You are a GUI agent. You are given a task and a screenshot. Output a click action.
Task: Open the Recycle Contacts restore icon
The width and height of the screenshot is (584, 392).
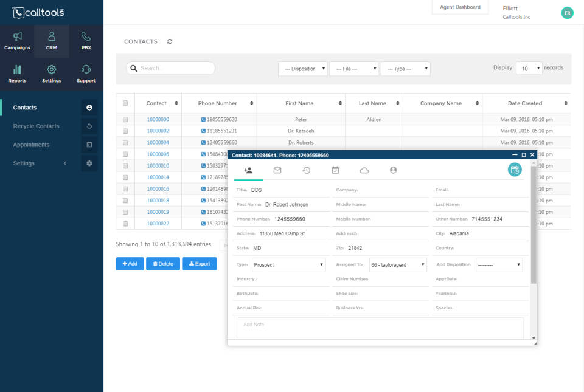[89, 126]
